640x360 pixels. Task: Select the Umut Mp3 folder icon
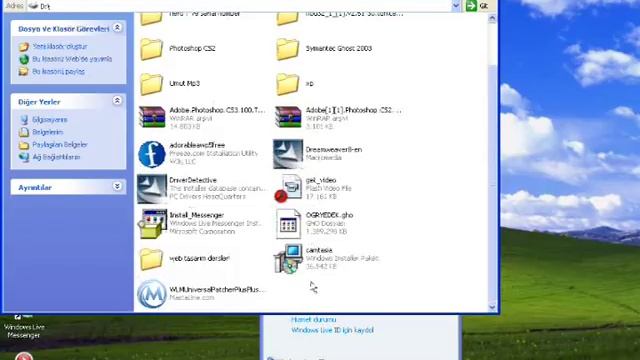[x=152, y=84]
